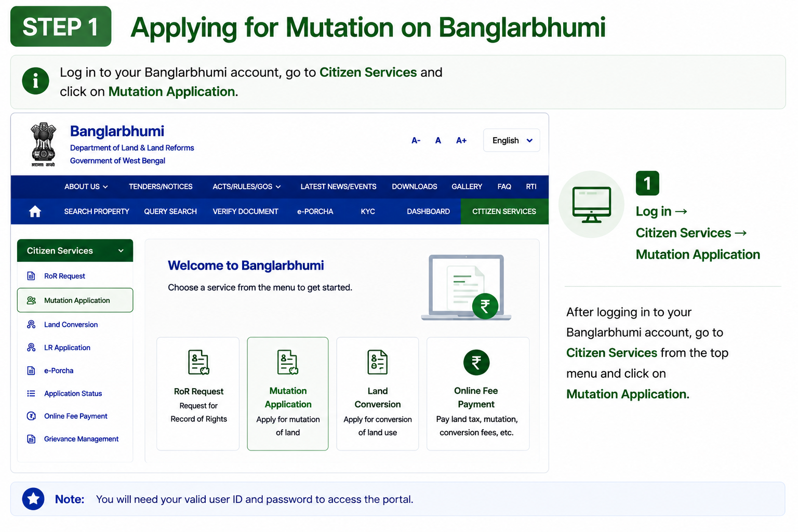Viewport: 798px width, 532px height.
Task: Click RoR Request sidebar link
Action: 64,276
